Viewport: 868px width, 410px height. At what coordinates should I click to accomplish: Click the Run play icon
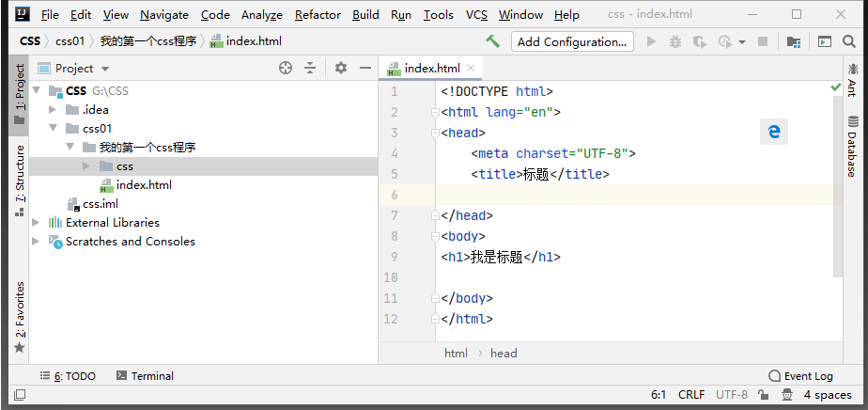pyautogui.click(x=652, y=41)
